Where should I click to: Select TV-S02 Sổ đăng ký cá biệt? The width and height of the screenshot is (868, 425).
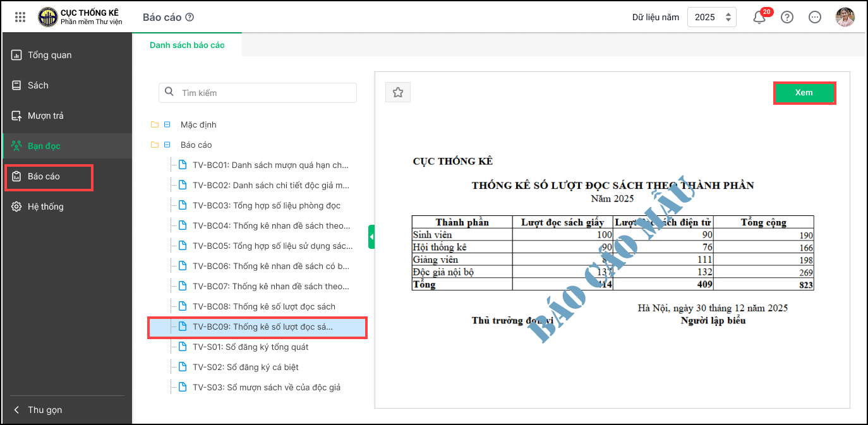click(x=245, y=368)
